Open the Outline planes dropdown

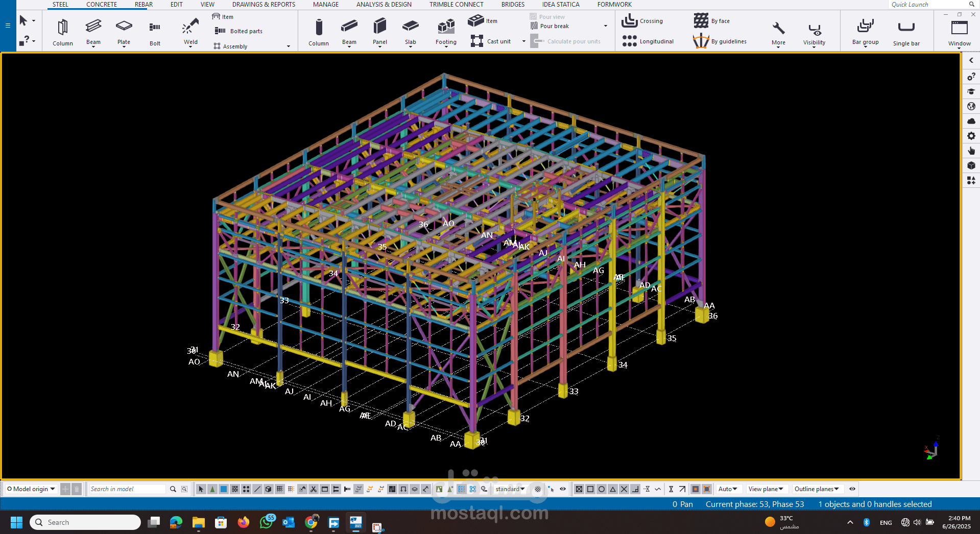tap(816, 489)
